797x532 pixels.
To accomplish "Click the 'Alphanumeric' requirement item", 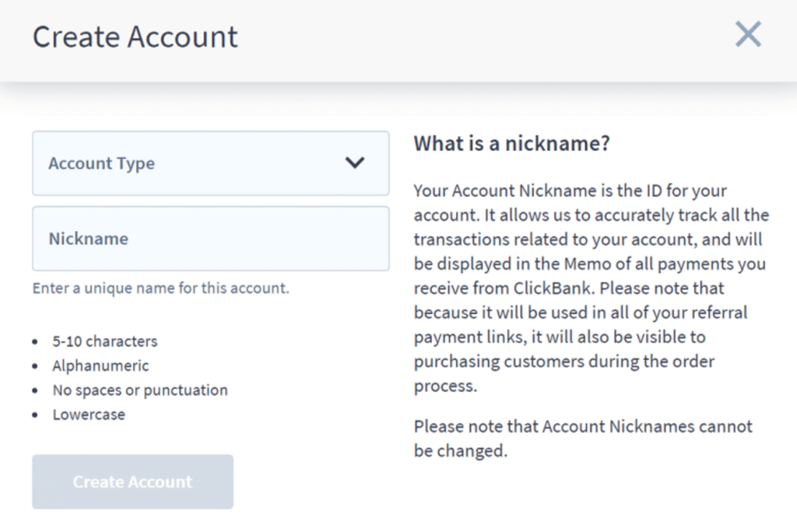I will [100, 366].
